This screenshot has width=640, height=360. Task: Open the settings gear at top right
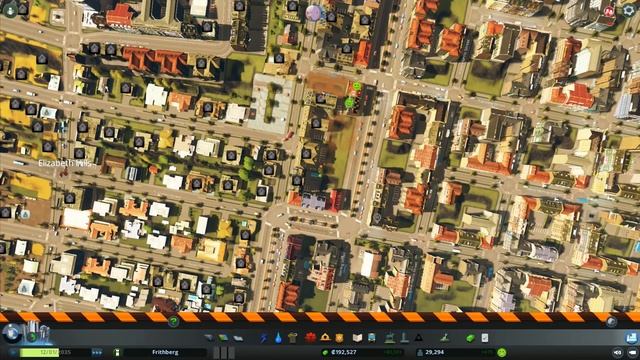pos(629,11)
